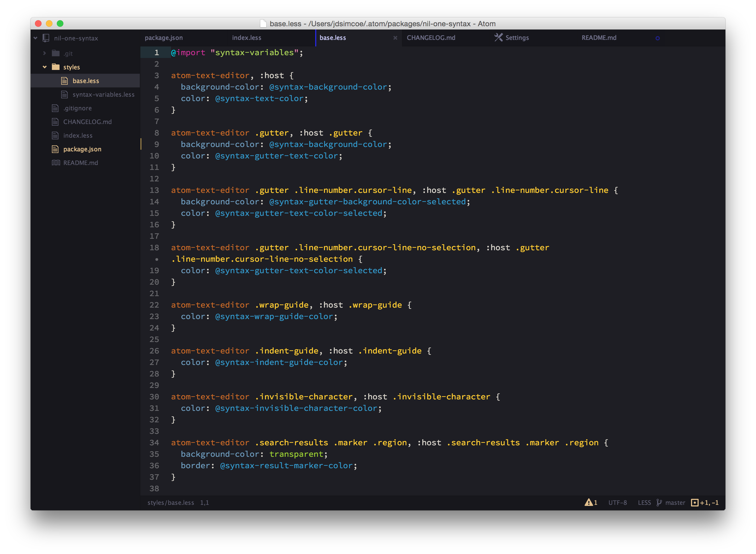Collapse the styles folder chevron
This screenshot has height=554, width=756.
(x=45, y=67)
